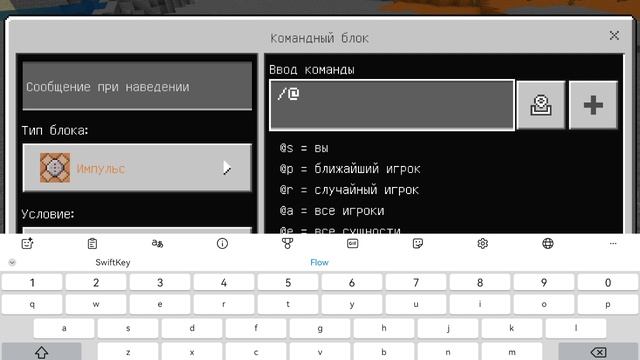The image size is (640, 360).
Task: Tap the number 6 key
Action: pyautogui.click(x=352, y=282)
